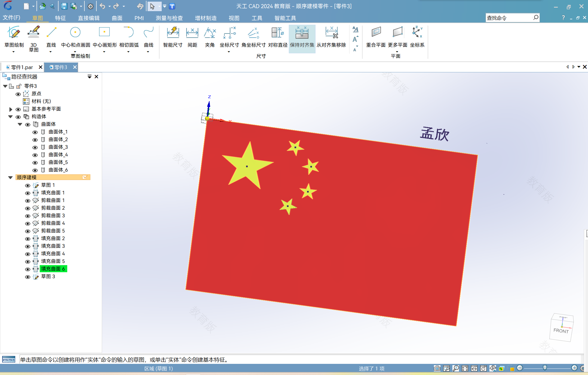
Task: Open the 视图 ribbon tab
Action: click(234, 18)
